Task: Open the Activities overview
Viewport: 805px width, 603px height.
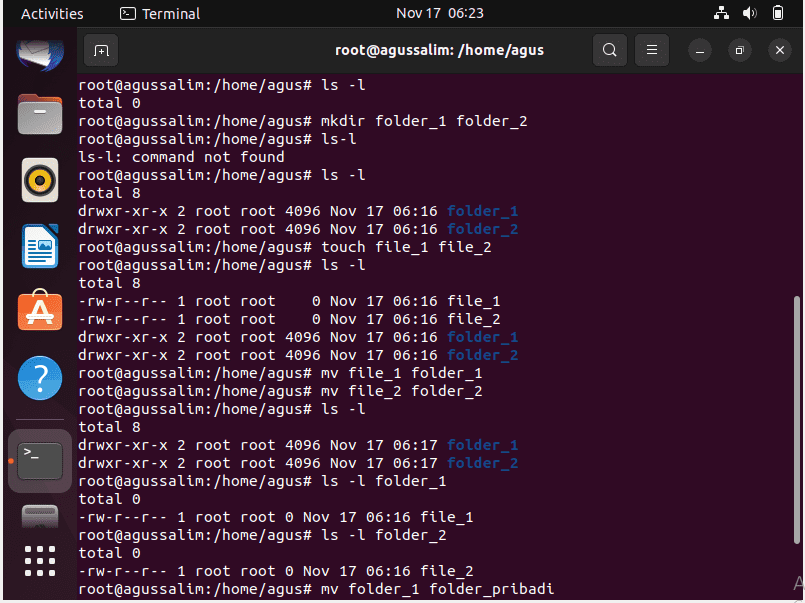Action: click(x=52, y=14)
